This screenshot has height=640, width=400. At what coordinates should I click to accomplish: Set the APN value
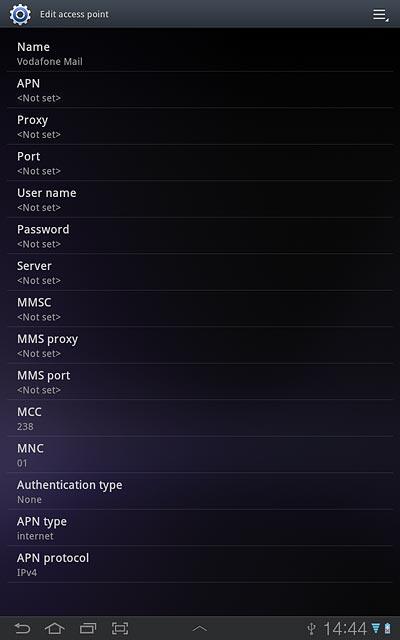200,90
